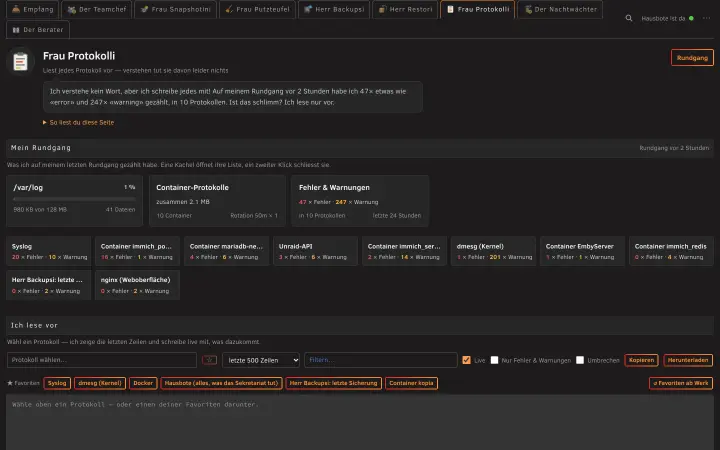Viewport: 720px width, 450px height.
Task: Open Der Nachtwächter tab
Action: tap(560, 9)
